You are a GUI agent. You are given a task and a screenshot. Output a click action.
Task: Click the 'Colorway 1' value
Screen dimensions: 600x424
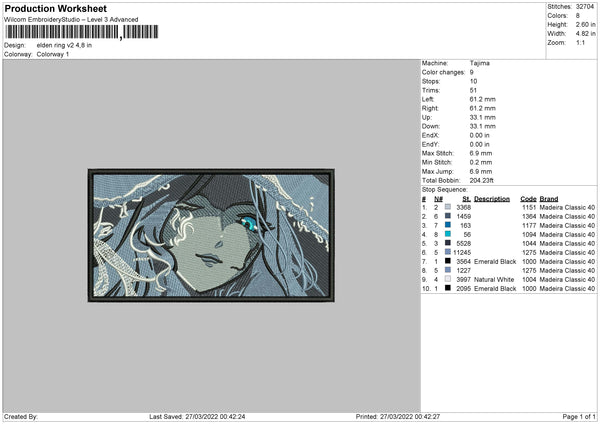(x=53, y=54)
